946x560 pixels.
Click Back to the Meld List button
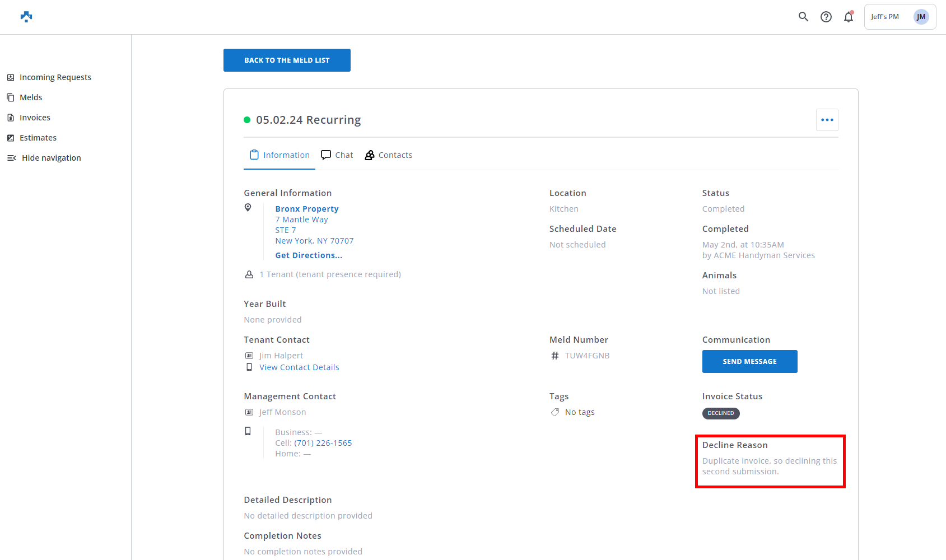[287, 60]
